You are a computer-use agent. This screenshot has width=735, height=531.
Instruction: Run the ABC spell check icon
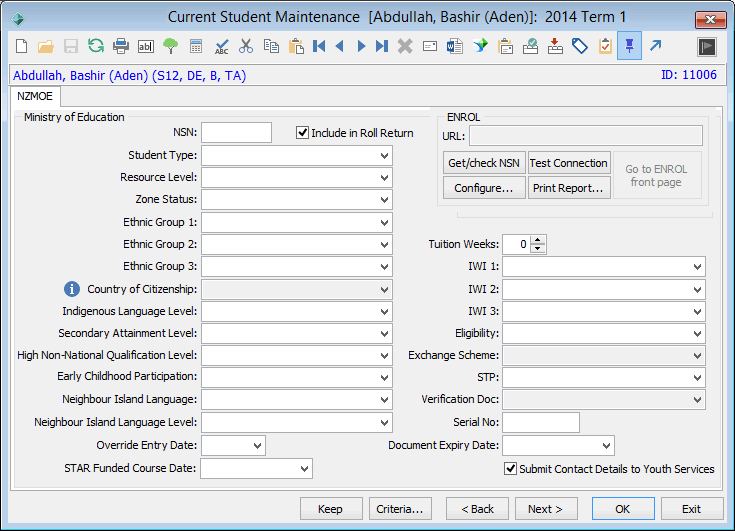[x=221, y=46]
